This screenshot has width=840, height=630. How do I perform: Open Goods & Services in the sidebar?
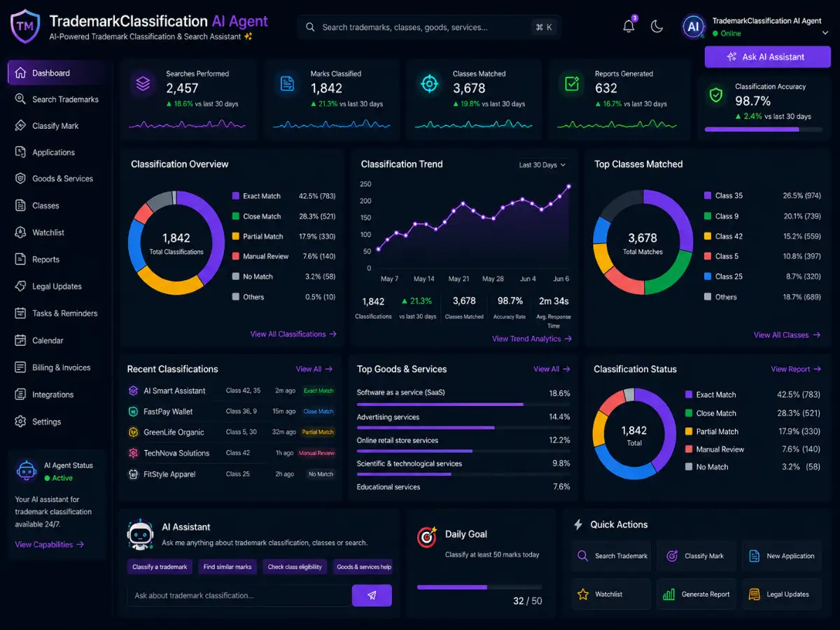tap(56, 178)
